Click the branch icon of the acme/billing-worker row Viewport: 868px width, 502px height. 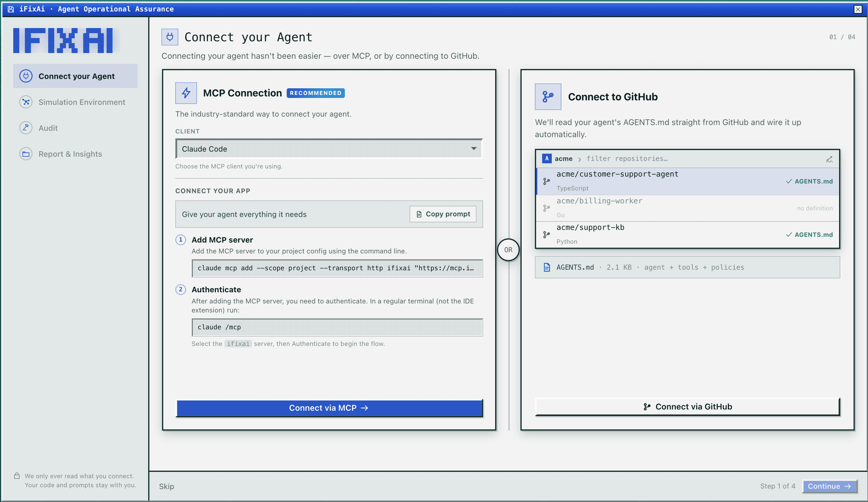(546, 208)
